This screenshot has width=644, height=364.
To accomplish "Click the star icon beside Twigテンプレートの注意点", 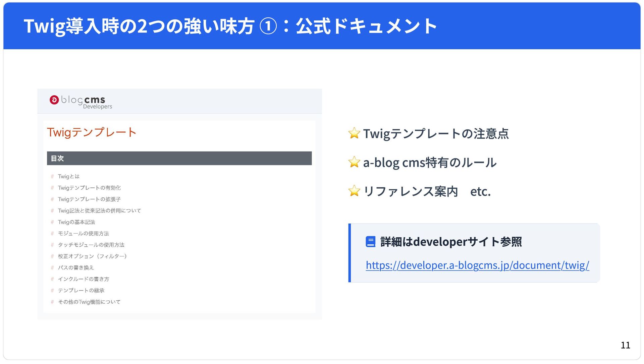I will (354, 133).
